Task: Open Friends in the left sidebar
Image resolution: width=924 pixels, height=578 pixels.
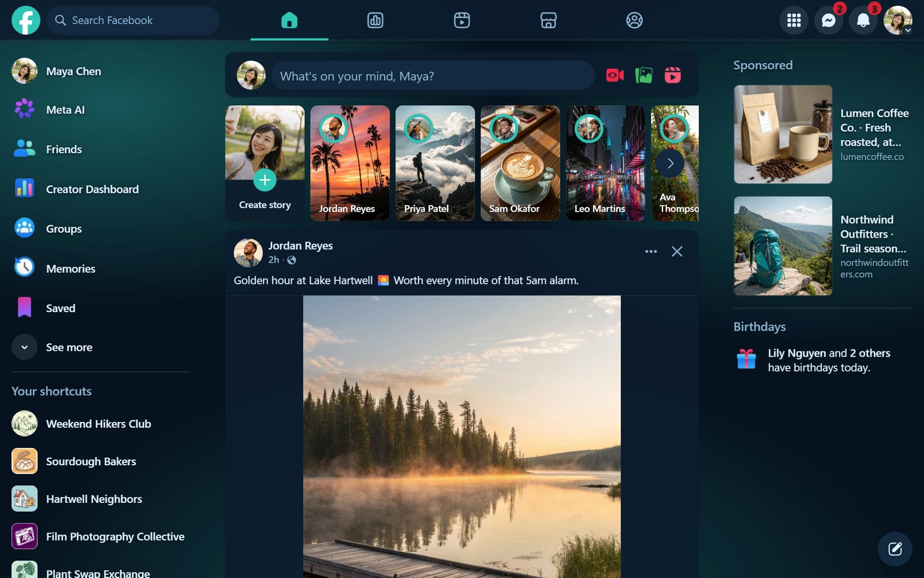Action: [x=101, y=149]
